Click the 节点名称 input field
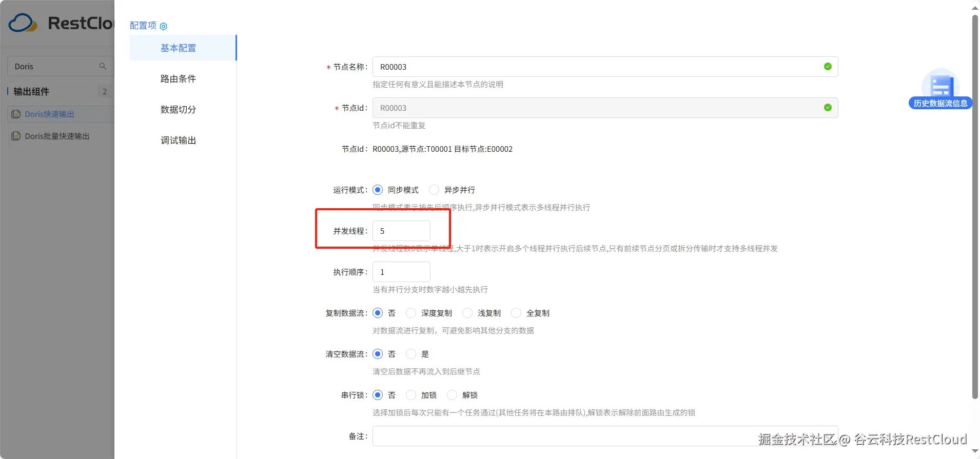Screen dimensions: 980x459 coord(605,67)
